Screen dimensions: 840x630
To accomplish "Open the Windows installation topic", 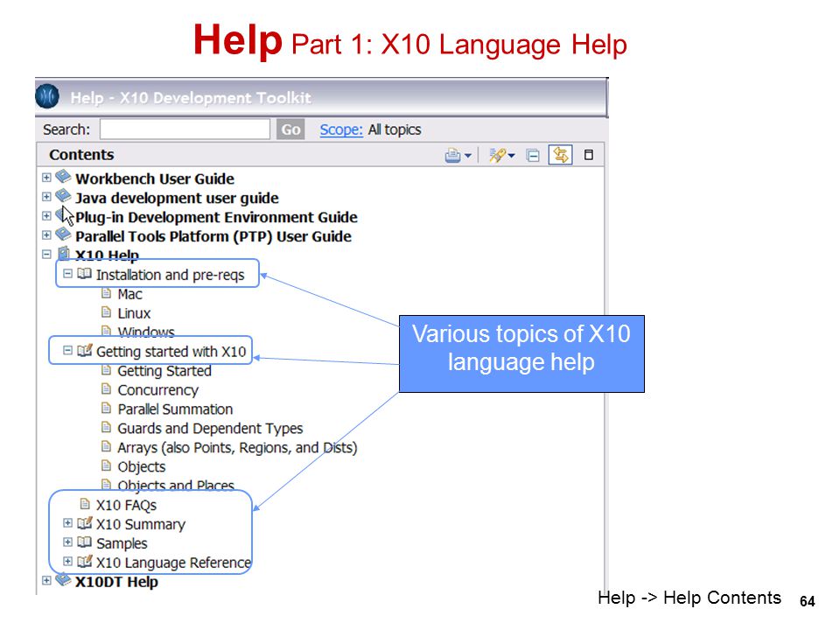I will click(146, 332).
